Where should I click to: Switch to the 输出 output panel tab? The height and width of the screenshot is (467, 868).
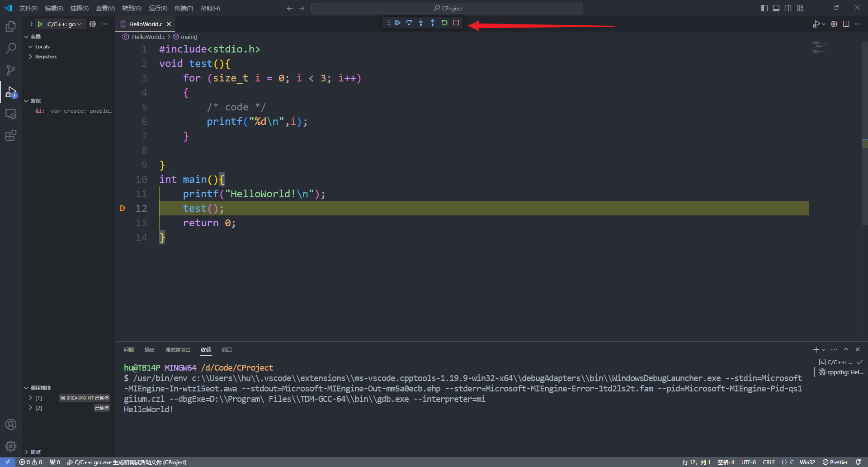pyautogui.click(x=150, y=350)
